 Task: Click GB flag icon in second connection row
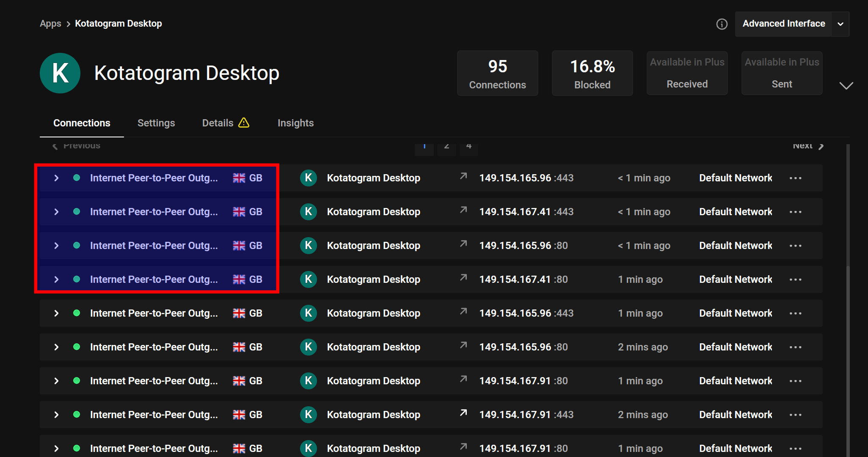tap(239, 212)
